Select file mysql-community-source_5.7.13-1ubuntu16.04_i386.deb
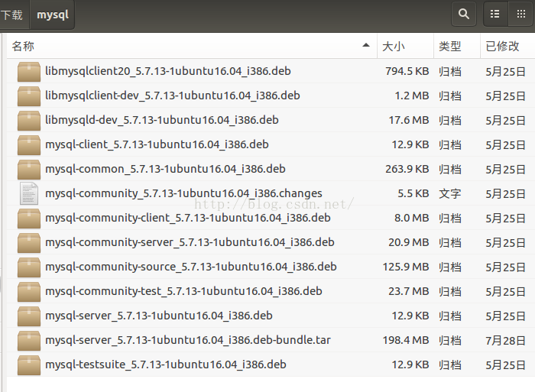Image resolution: width=535 pixels, height=392 pixels. coord(191,267)
